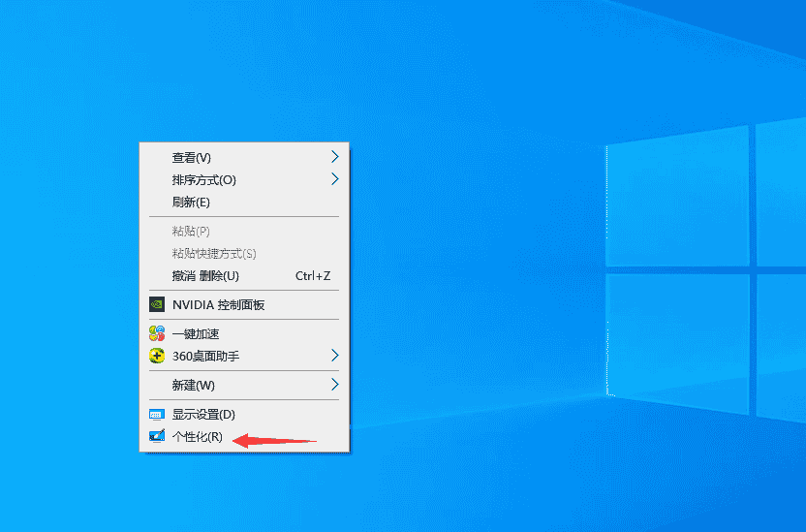Click the 一键加速 colorful icon

pos(156,333)
